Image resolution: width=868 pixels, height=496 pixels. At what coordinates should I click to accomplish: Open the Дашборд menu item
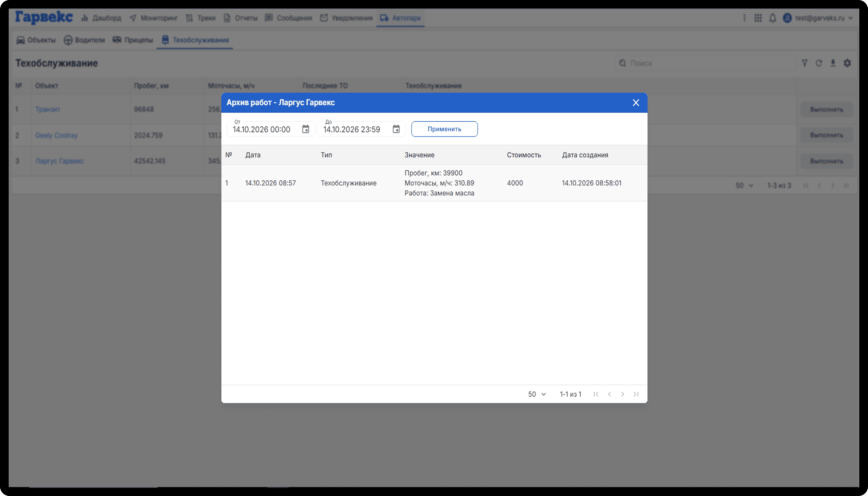(x=101, y=18)
